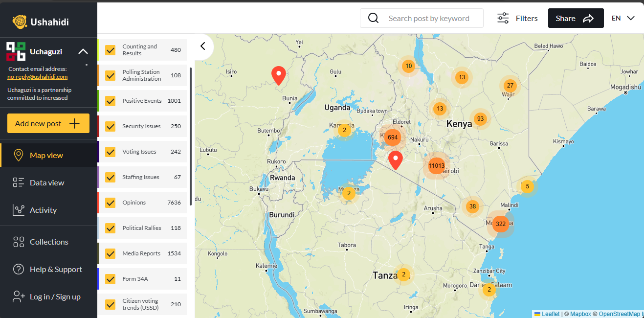Click the Share button
Screen dimensions: 644x318
pyautogui.click(x=576, y=18)
